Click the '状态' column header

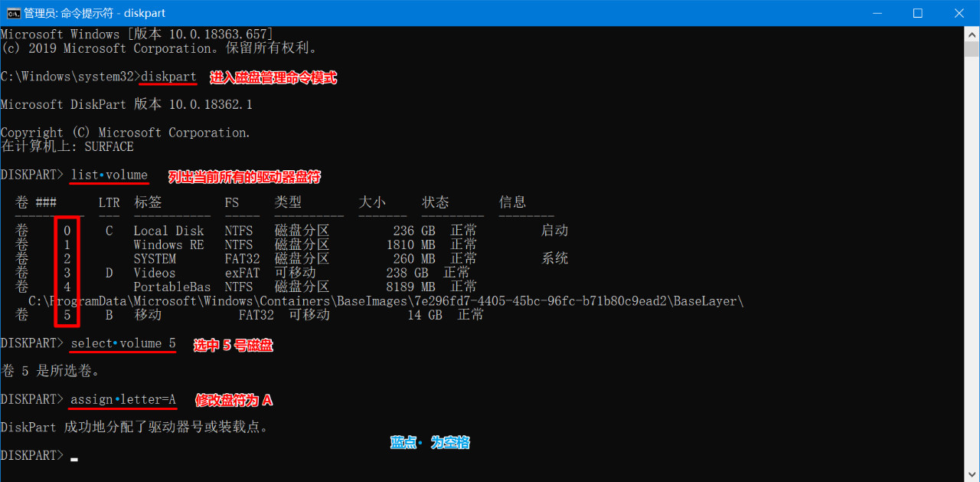pyautogui.click(x=436, y=203)
